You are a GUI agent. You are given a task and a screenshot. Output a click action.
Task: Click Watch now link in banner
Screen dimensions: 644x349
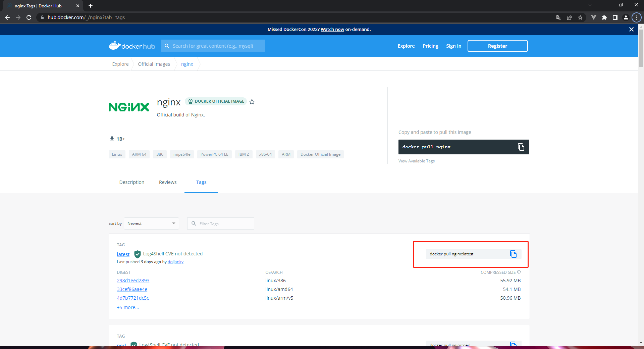pyautogui.click(x=332, y=30)
